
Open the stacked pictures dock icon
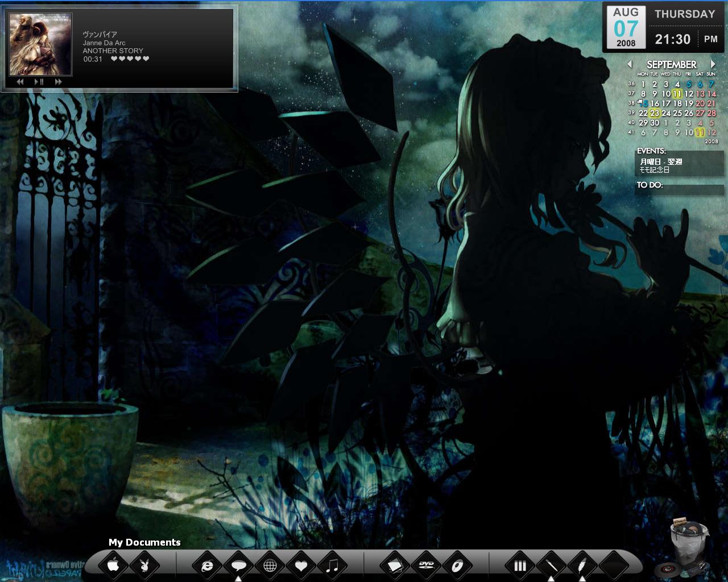[395, 566]
